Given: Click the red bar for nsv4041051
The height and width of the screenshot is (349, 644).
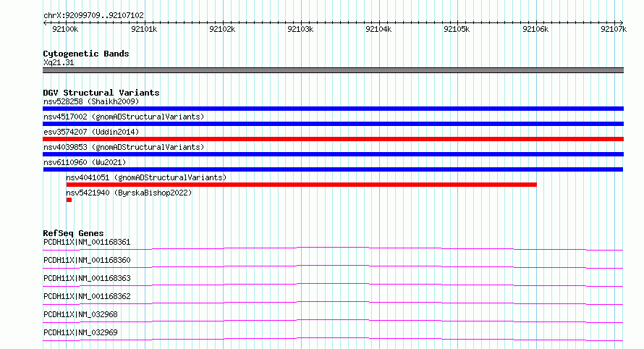Looking at the screenshot, I should point(302,185).
